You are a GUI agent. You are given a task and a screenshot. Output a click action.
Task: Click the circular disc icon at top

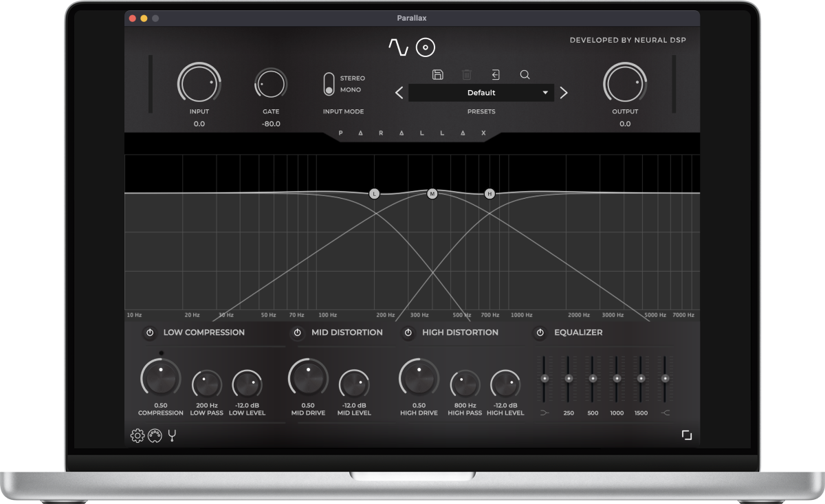(426, 47)
